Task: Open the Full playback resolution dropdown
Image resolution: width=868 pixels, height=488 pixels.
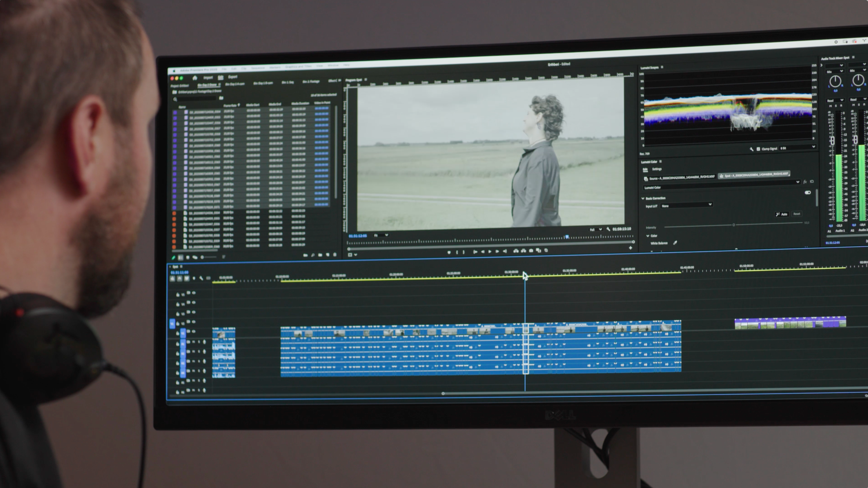Action: click(x=596, y=229)
